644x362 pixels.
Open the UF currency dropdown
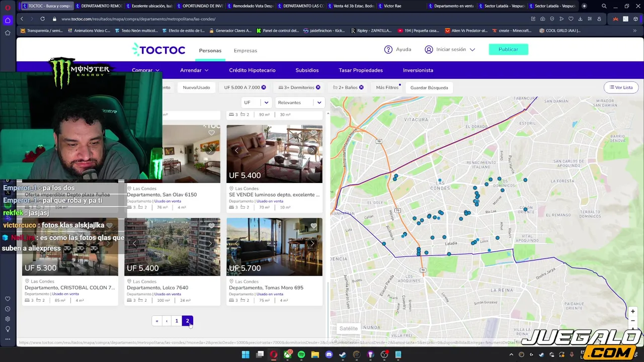[x=256, y=103]
